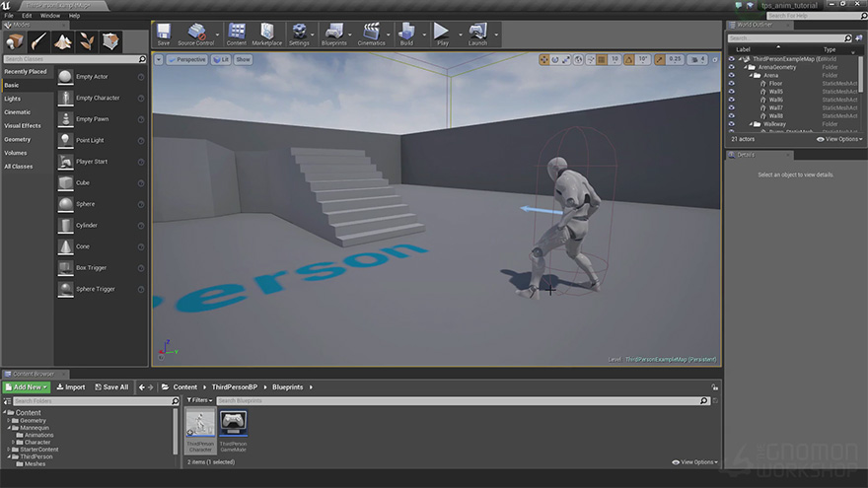Select the scale gizmo tool
Screen dimensions: 868x488
(x=566, y=60)
